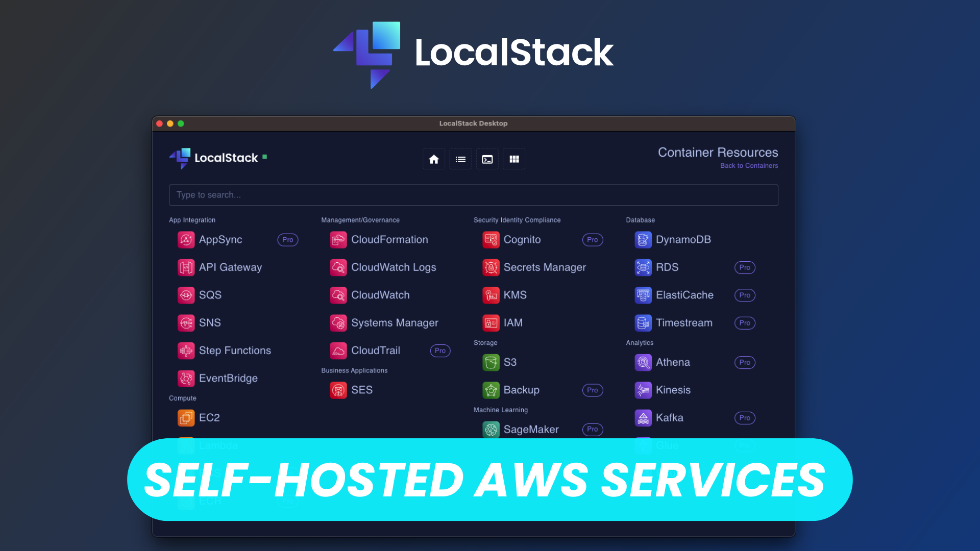Open the terminal from the toolbar
Image resolution: width=980 pixels, height=551 pixels.
(487, 159)
